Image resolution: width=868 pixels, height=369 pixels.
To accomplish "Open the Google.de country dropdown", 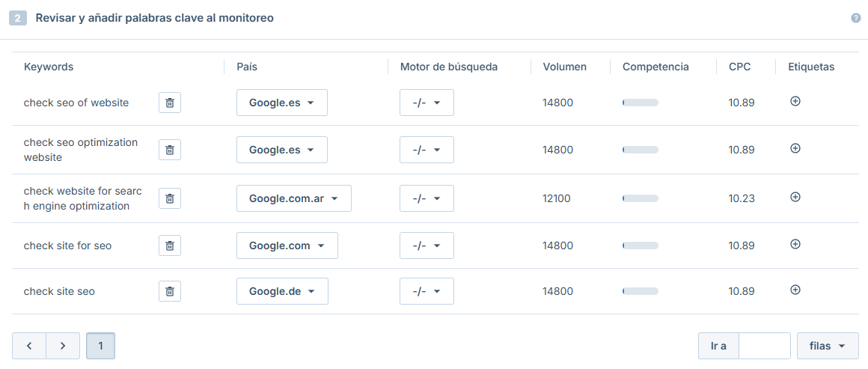I will pyautogui.click(x=282, y=291).
